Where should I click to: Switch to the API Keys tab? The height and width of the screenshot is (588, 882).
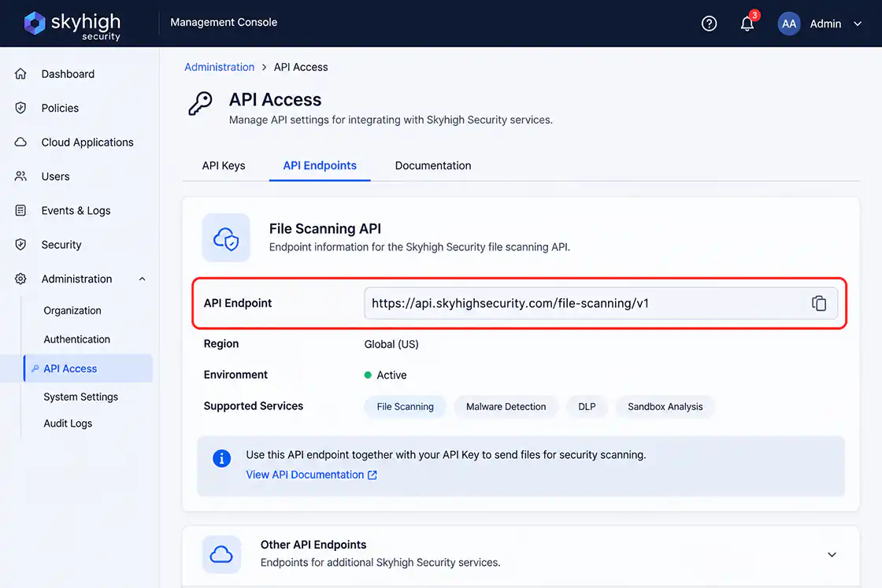click(x=224, y=166)
